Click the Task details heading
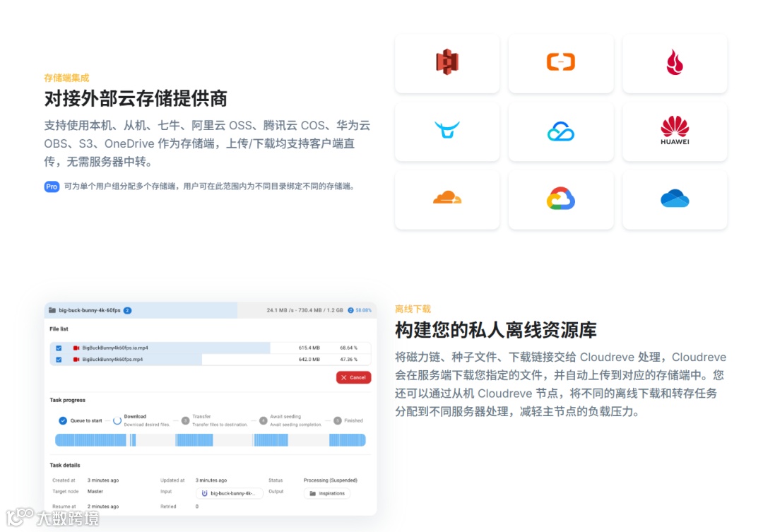Viewport: 763px width, 532px height. [x=65, y=466]
